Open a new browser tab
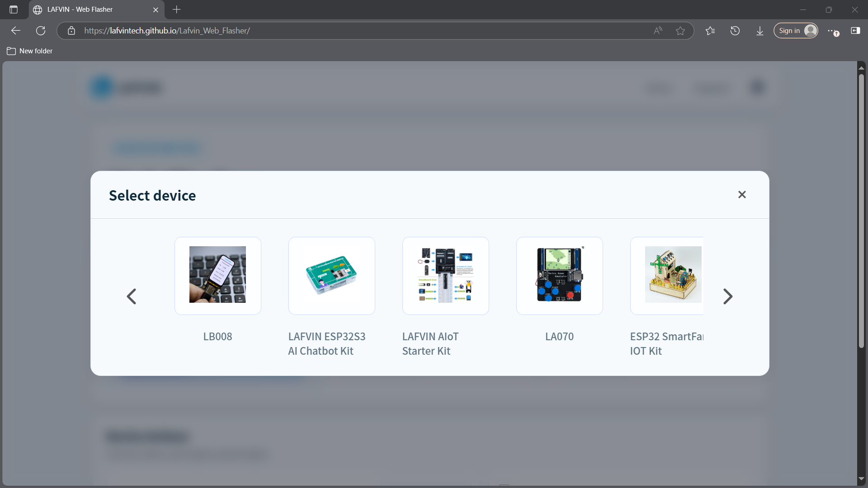Image resolution: width=868 pixels, height=488 pixels. tap(177, 9)
